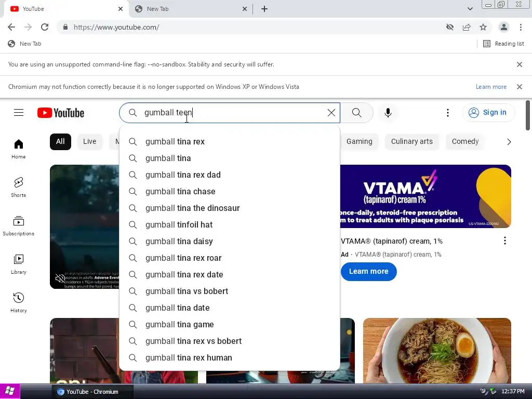Pick the 'gumball tina rex roar' suggestion
This screenshot has height=399, width=532.
click(230, 258)
